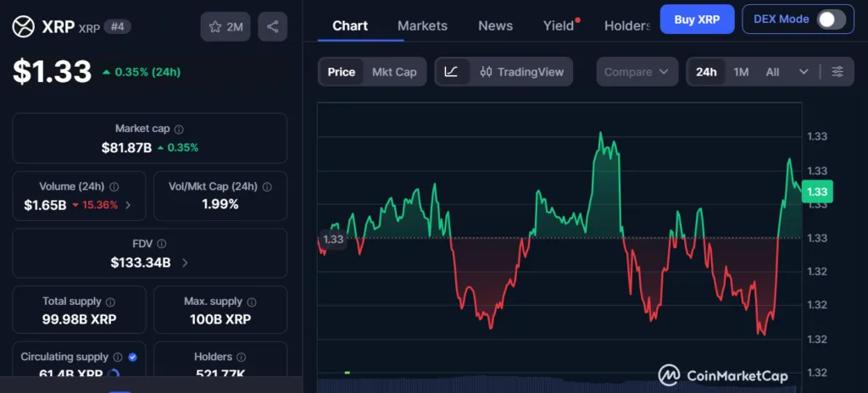
Task: Click the 99.98B XRP total supply
Action: (x=79, y=319)
